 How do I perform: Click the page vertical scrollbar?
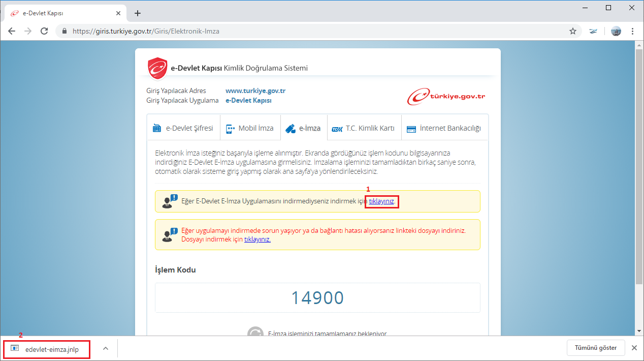click(x=639, y=167)
